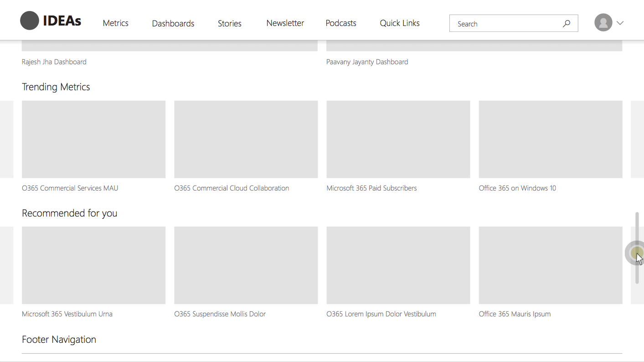Click the Recommended for you heading
This screenshot has width=644, height=362.
[70, 213]
